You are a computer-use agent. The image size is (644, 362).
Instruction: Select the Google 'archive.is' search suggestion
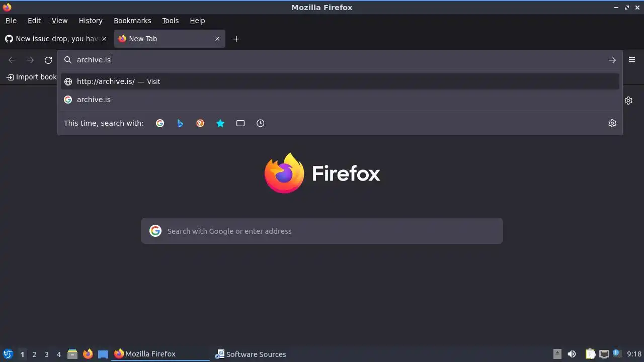point(340,100)
